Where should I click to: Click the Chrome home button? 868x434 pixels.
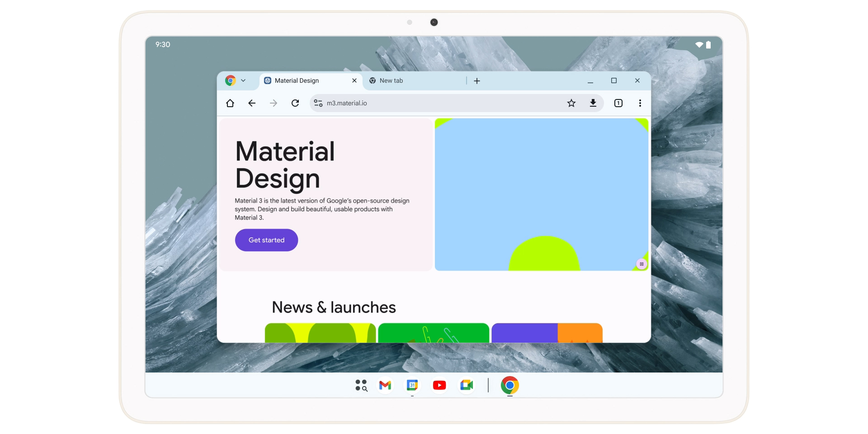click(230, 103)
